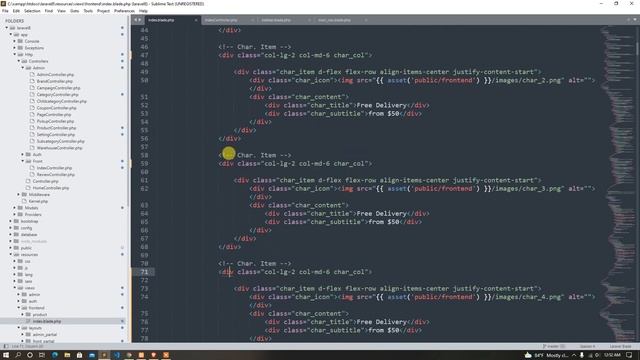640x360 pixels.
Task: Open Kernel.php in the sidebar
Action: 38,201
